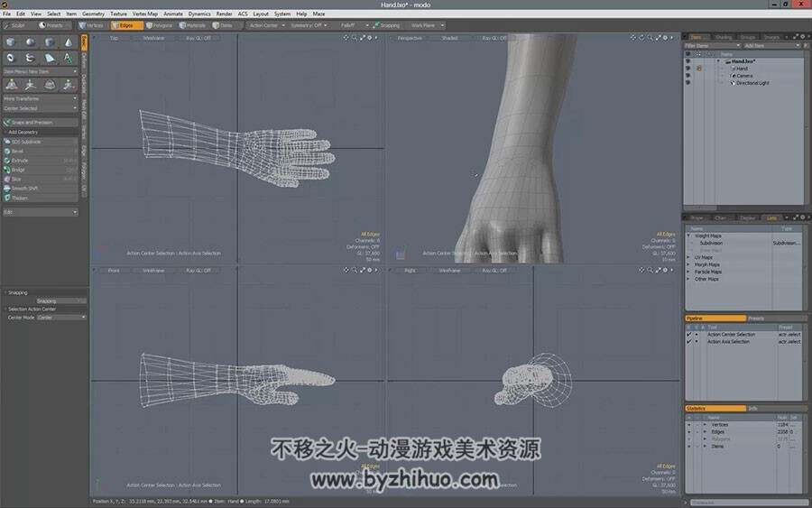Hide the Directional Light item
The height and width of the screenshot is (508, 812).
[687, 83]
